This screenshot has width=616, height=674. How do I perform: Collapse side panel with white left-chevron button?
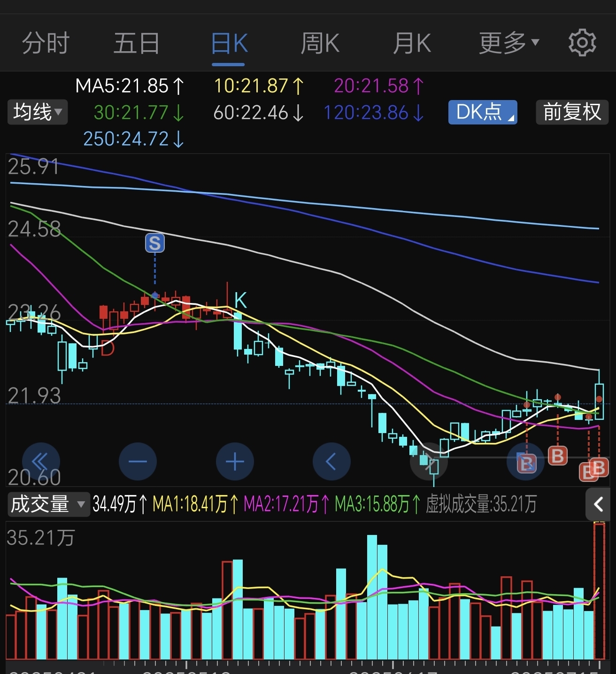(x=599, y=504)
